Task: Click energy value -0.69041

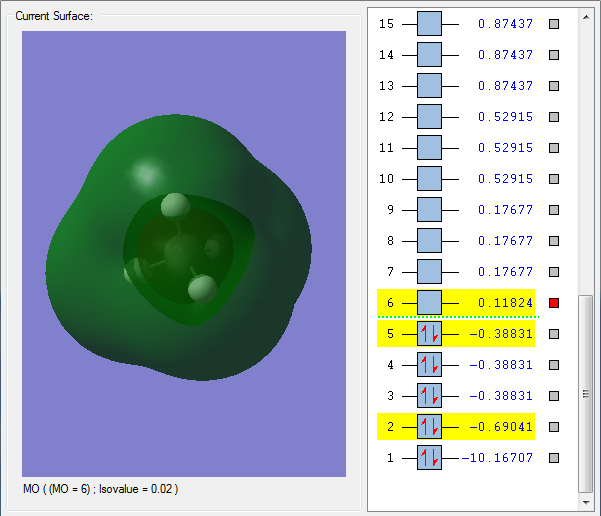Action: 501,427
